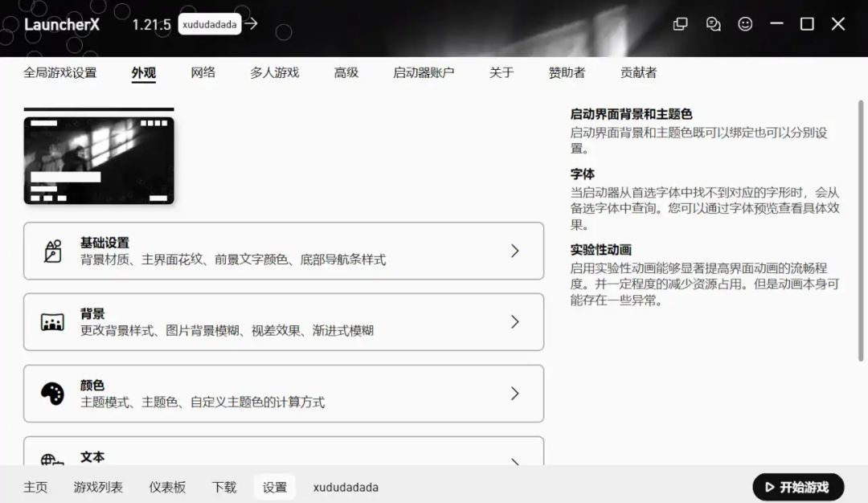The height and width of the screenshot is (503, 868).
Task: View the 赞助者 tab
Action: [x=567, y=72]
